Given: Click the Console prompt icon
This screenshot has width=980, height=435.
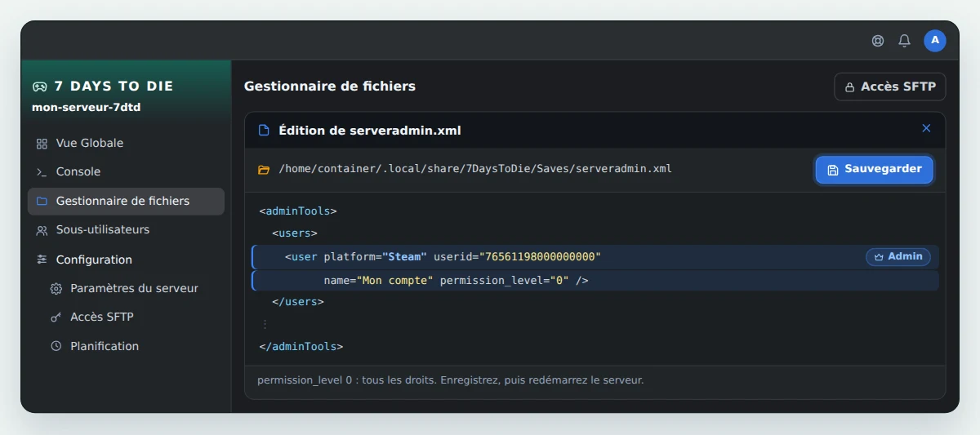Looking at the screenshot, I should (42, 172).
